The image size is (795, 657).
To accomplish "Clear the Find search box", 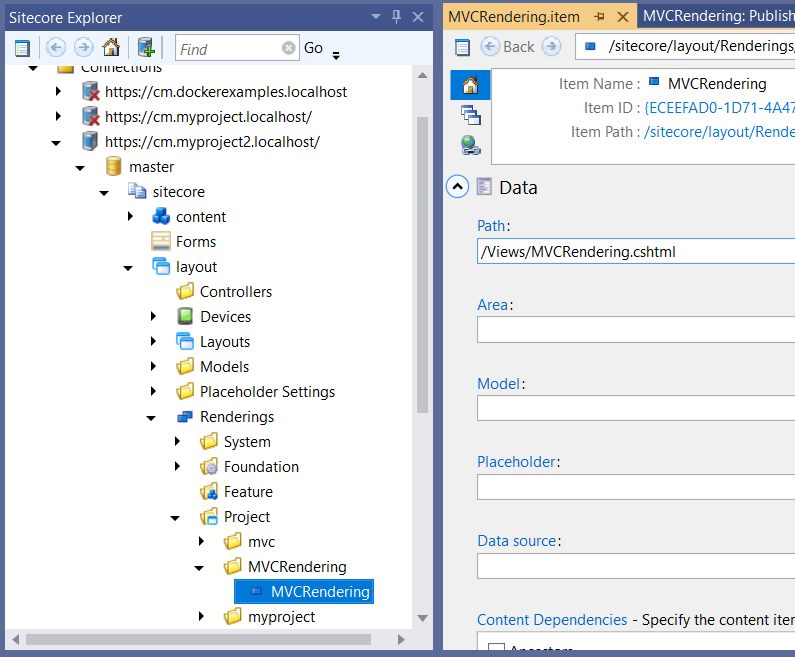I will click(x=288, y=48).
